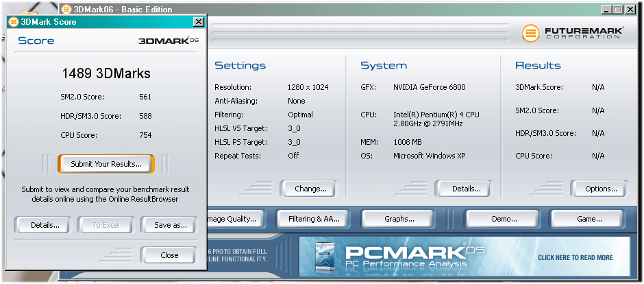Viewport: 644px width, 284px height.
Task: Click the 3DMark06 - Basic Edition title bar
Action: point(348,9)
